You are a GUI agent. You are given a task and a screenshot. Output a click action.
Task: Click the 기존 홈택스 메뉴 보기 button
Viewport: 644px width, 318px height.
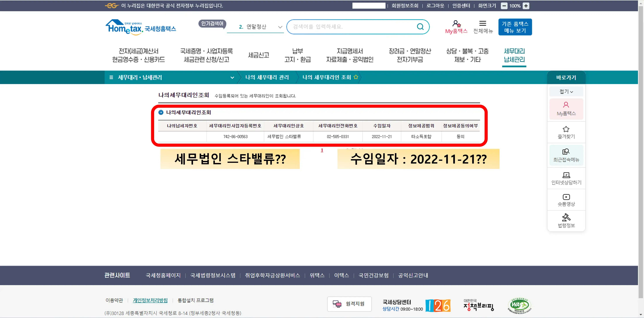click(515, 27)
